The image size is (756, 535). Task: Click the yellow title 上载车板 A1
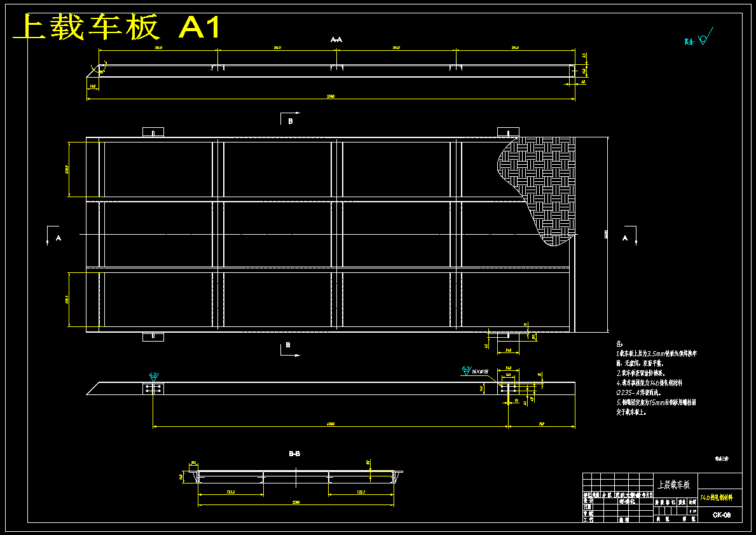(117, 27)
